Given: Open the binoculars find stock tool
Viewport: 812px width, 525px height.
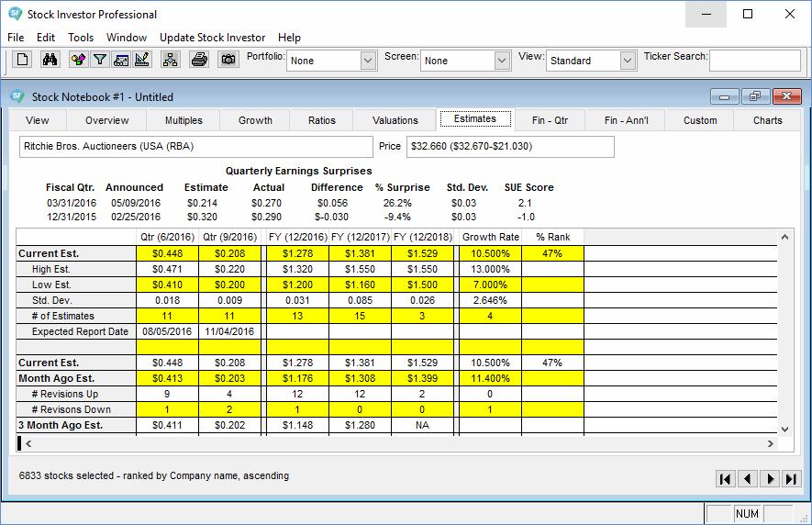Looking at the screenshot, I should (50, 60).
